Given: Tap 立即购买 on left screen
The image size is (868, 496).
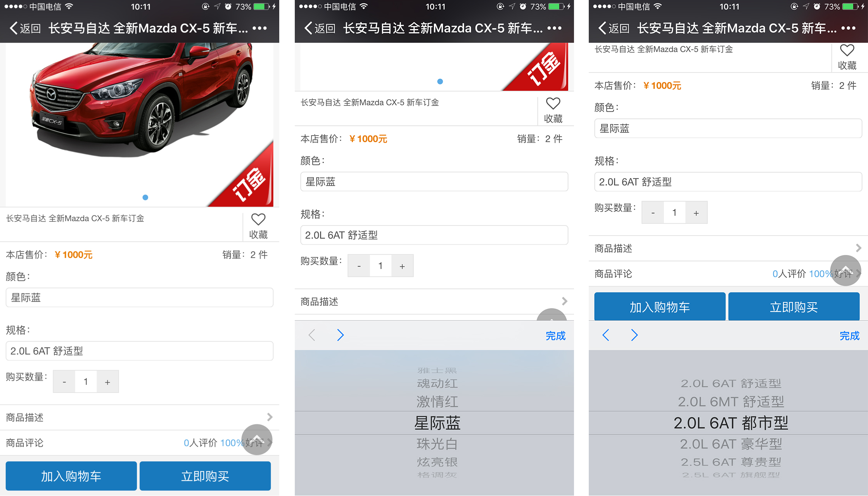Looking at the screenshot, I should (205, 476).
